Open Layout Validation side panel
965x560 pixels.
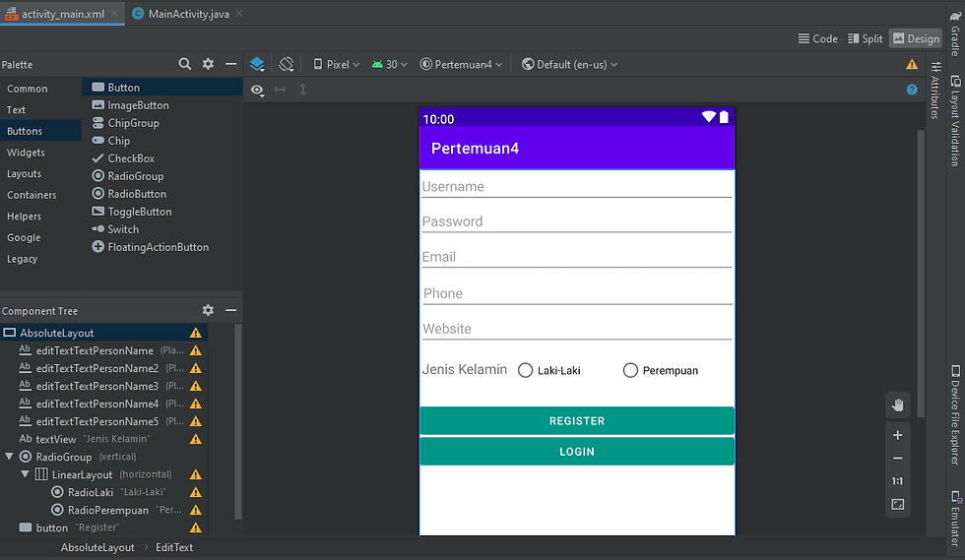pyautogui.click(x=955, y=121)
